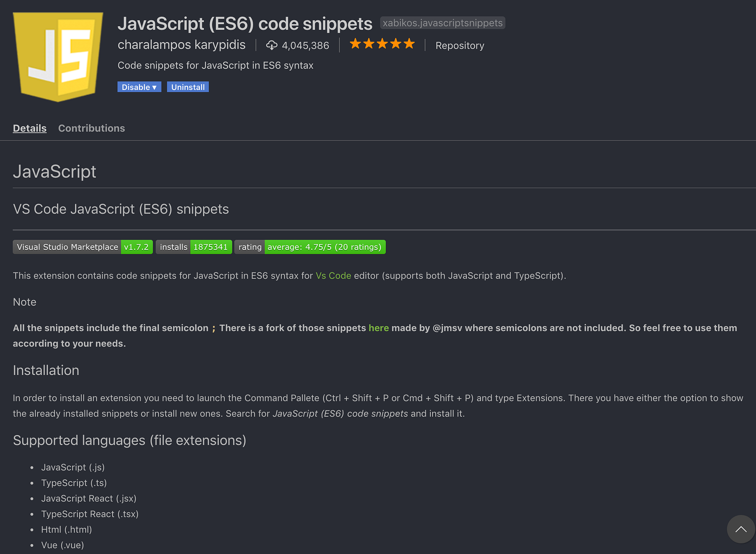Screen dimensions: 756x554
Task: Click the Supported languages heading
Action: 130,441
